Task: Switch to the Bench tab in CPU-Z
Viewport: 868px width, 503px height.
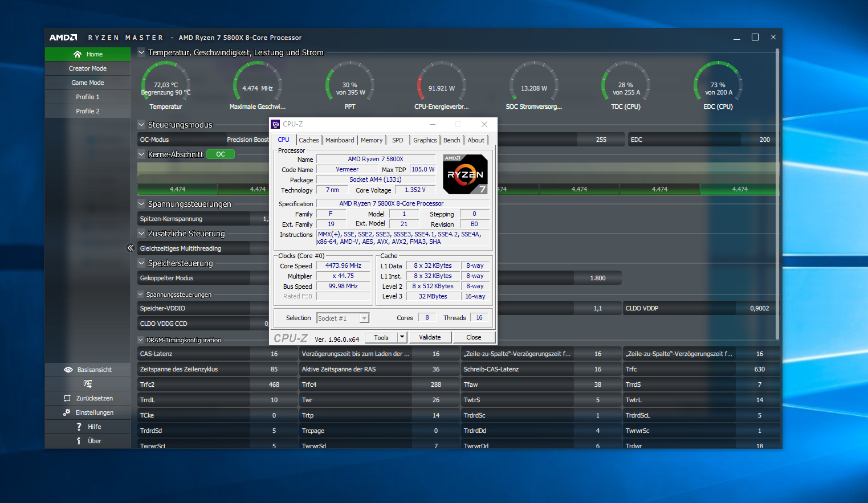Action: [x=452, y=140]
